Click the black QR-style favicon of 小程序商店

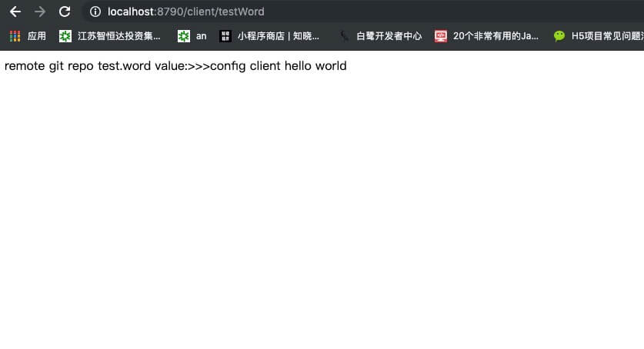click(x=225, y=36)
